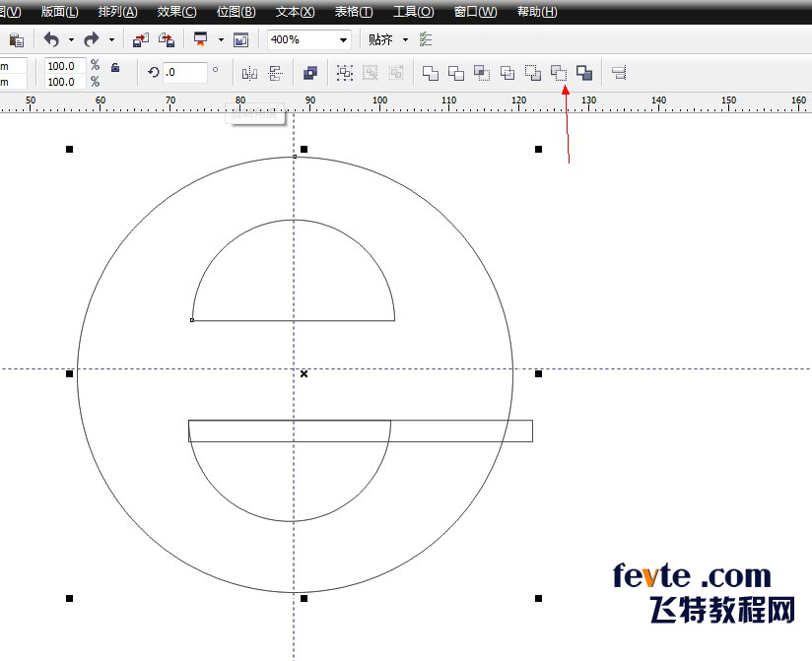Toggle the lock ratio padlock
812x661 pixels.
pyautogui.click(x=115, y=68)
